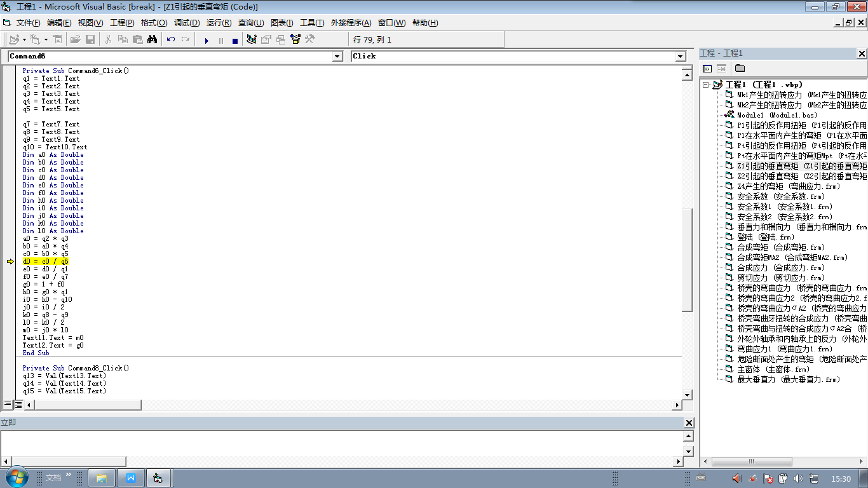Click the code window horizontal scrollbar thumb
The image size is (868, 488).
click(87, 405)
